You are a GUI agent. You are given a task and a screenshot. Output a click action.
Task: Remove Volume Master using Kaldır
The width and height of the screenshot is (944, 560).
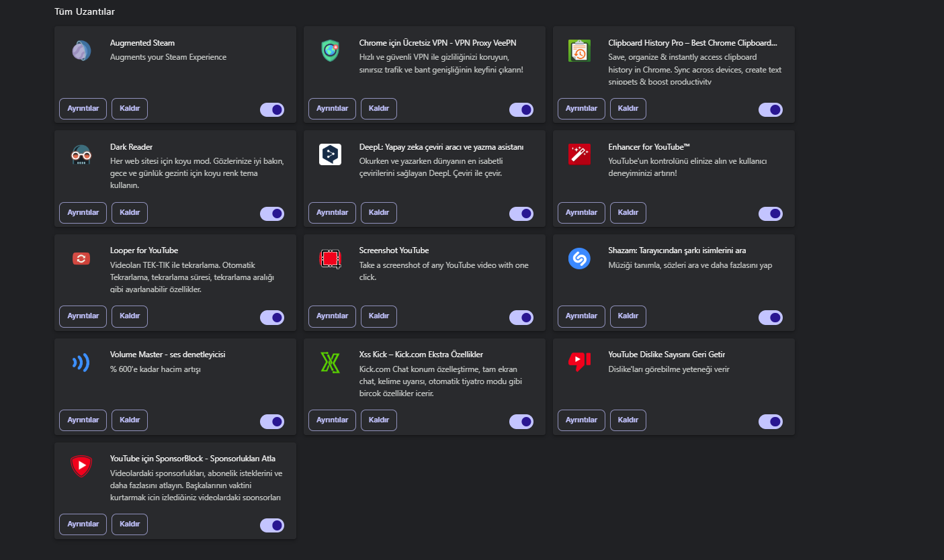pos(130,420)
